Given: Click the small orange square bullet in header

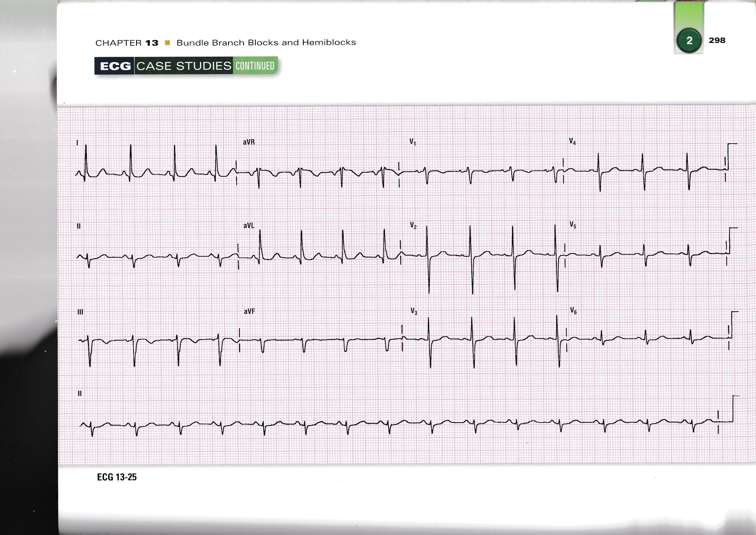Looking at the screenshot, I should (167, 43).
